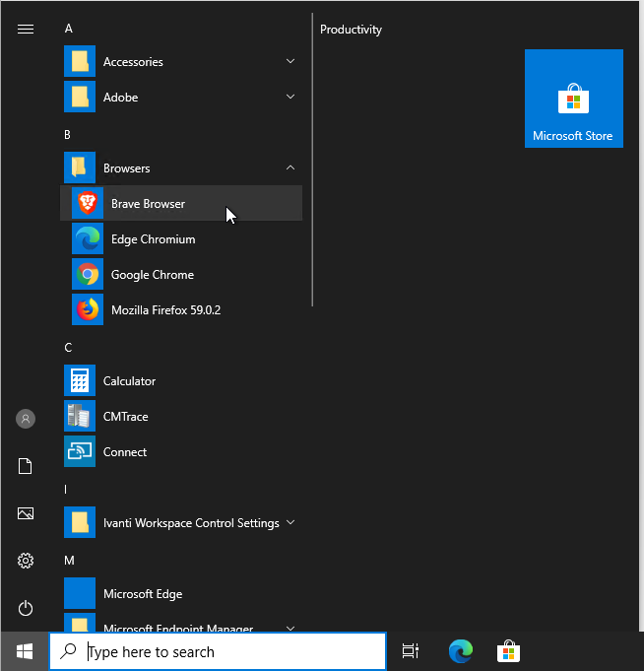The image size is (644, 671).
Task: Click the Edge Chromium text
Action: (x=153, y=239)
